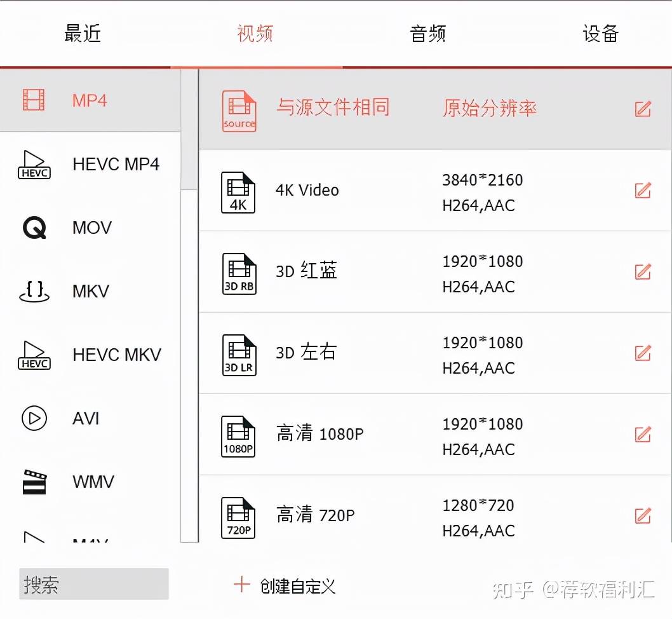
Task: Click the MP4 film strip icon
Action: point(34,100)
